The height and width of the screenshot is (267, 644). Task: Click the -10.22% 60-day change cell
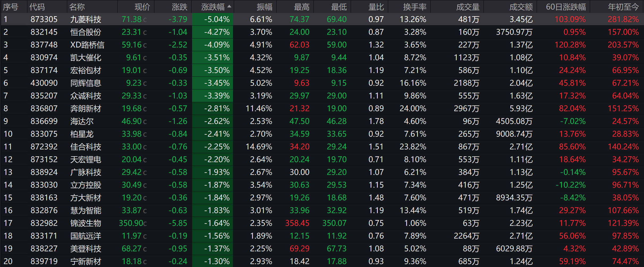point(571,185)
